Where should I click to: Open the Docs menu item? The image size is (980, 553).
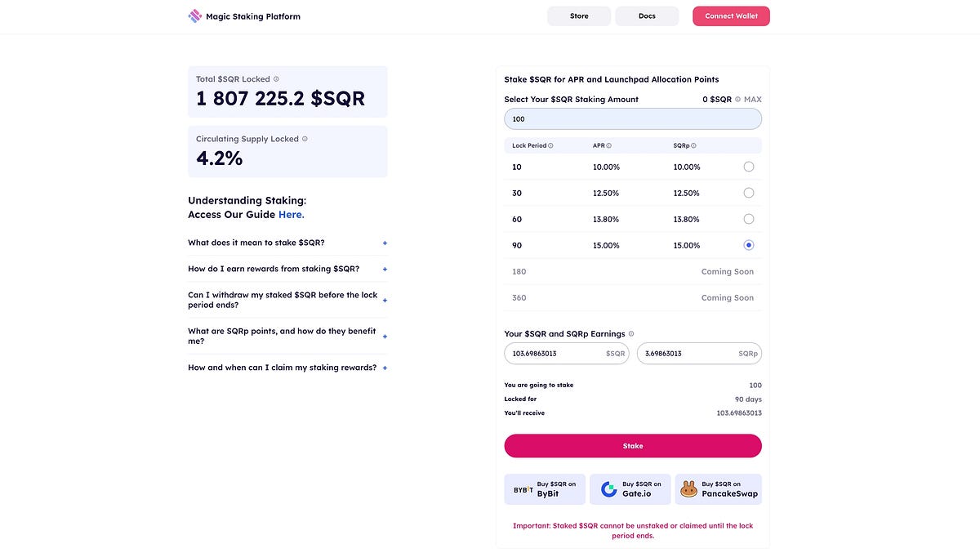tap(647, 16)
